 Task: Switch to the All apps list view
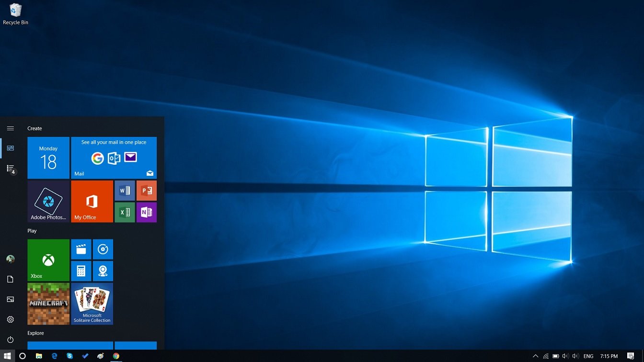(x=10, y=169)
